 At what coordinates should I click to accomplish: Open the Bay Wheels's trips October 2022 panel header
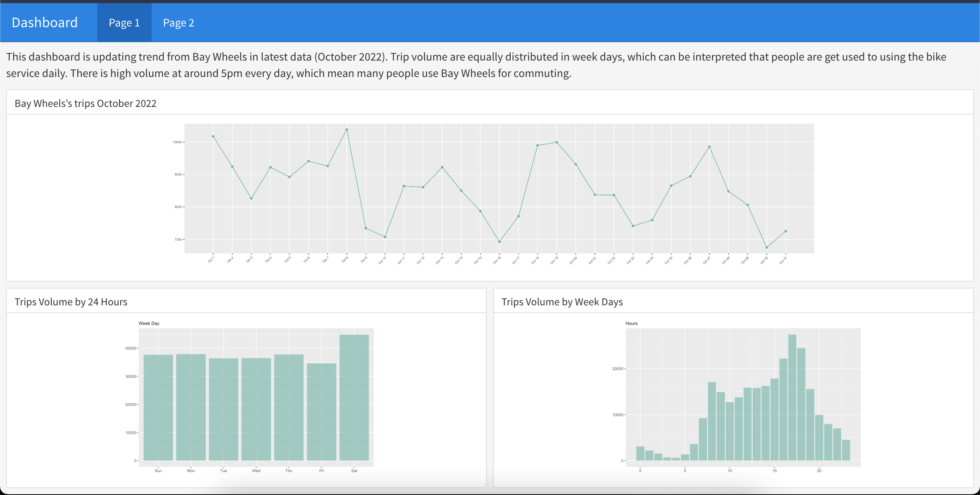(x=86, y=103)
